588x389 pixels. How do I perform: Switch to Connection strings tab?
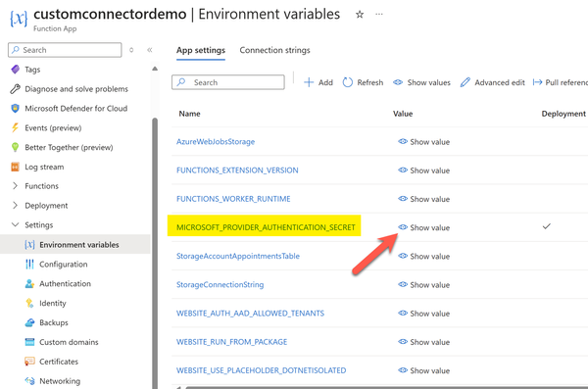[274, 50]
